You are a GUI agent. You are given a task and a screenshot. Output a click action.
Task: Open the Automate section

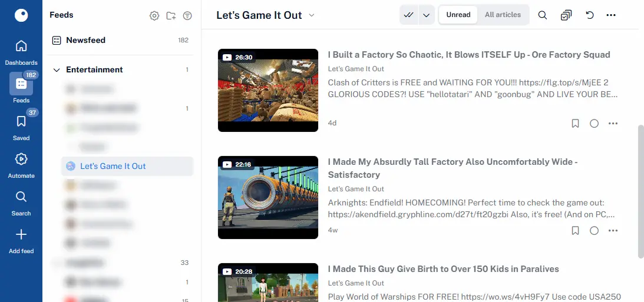[x=21, y=165]
